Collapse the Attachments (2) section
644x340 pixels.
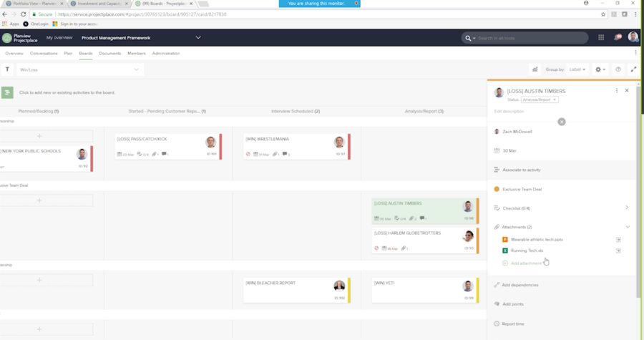(x=627, y=227)
